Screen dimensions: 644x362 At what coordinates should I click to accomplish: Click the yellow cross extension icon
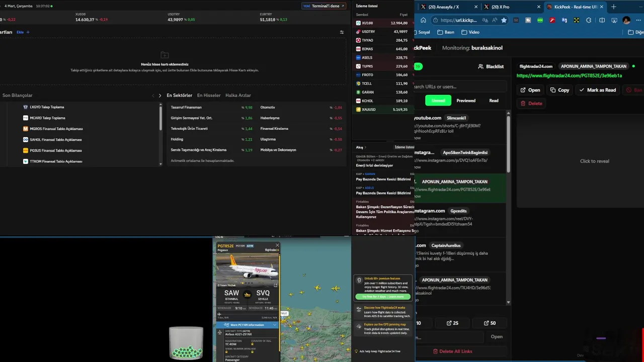click(577, 20)
